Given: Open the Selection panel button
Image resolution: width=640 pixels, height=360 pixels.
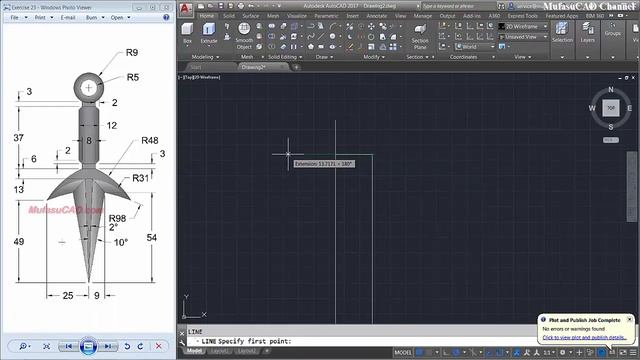Looking at the screenshot, I should (x=562, y=32).
